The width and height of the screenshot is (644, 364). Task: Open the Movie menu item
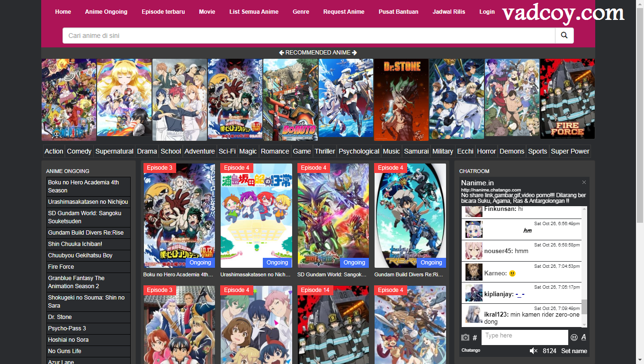click(x=207, y=12)
